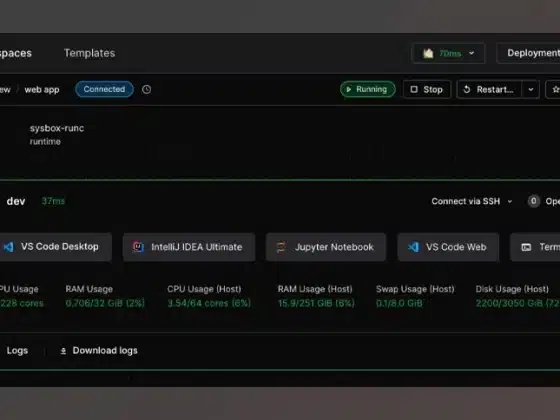Screen dimensions: 560x420
Task: Open the Logs tab
Action: (17, 351)
